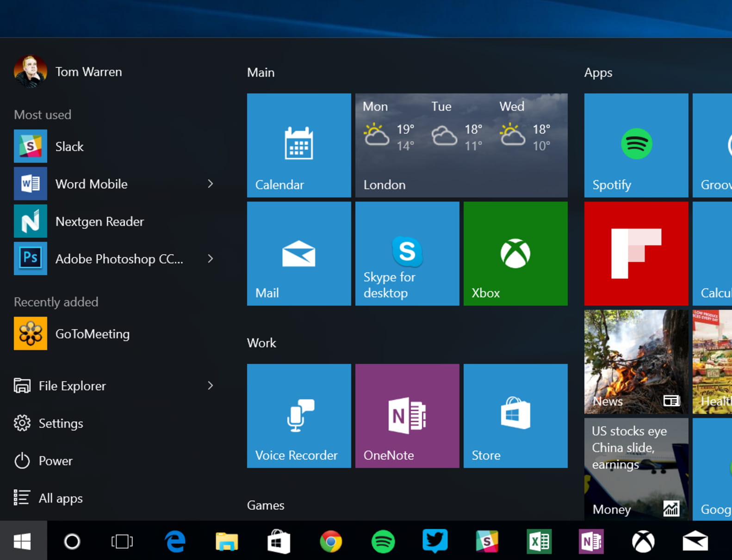The image size is (732, 560).
Task: Open the Mail tile
Action: [x=299, y=253]
